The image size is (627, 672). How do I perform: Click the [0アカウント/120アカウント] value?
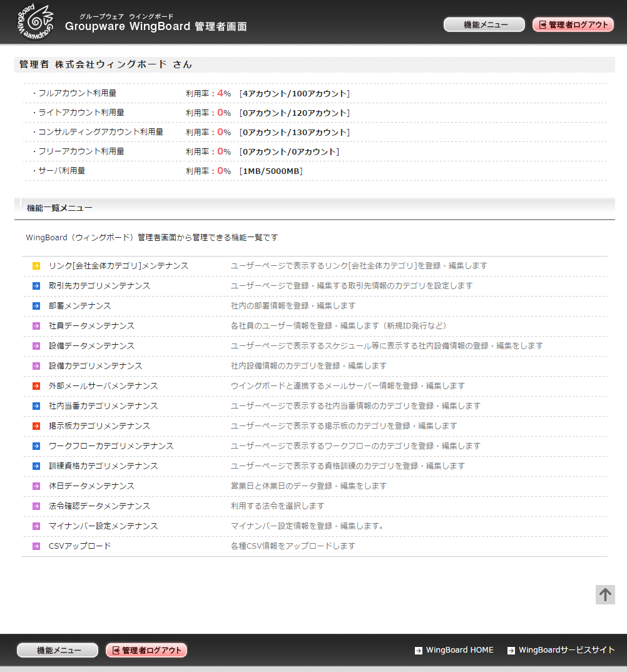coord(295,113)
